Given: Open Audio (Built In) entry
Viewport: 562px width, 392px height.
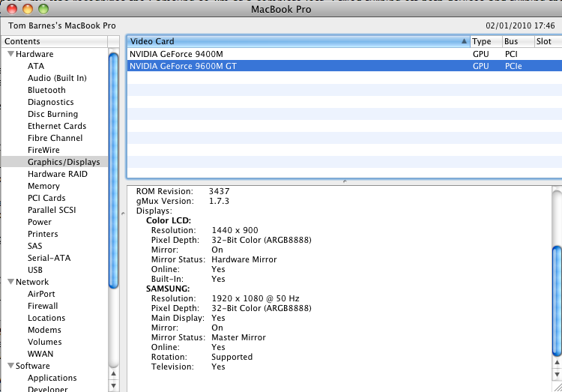Looking at the screenshot, I should (57, 78).
